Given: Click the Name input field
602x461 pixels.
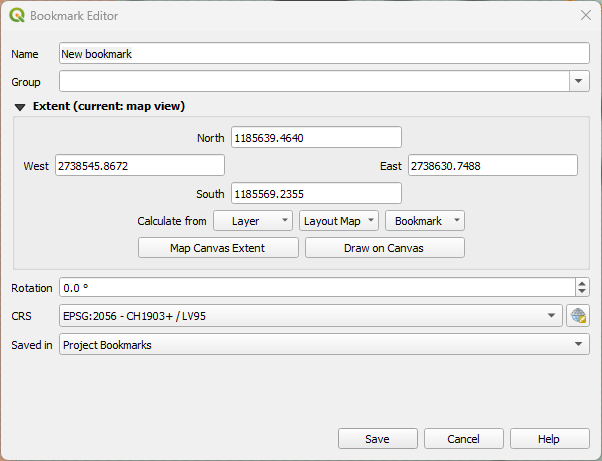Looking at the screenshot, I should click(x=324, y=53).
